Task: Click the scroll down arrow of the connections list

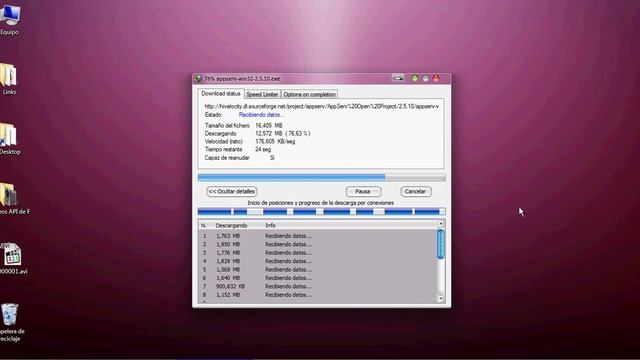Action: point(440,298)
